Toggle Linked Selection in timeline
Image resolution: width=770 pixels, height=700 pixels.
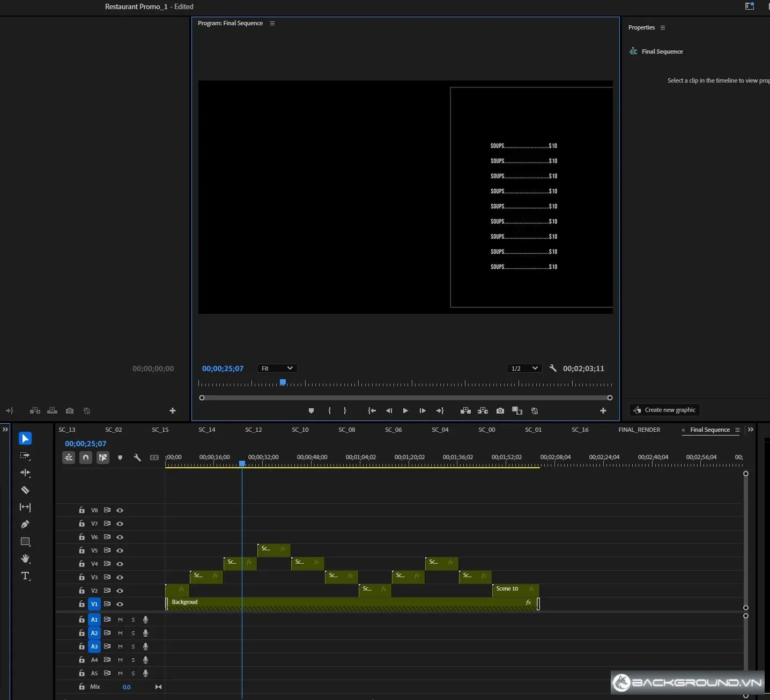(x=103, y=458)
